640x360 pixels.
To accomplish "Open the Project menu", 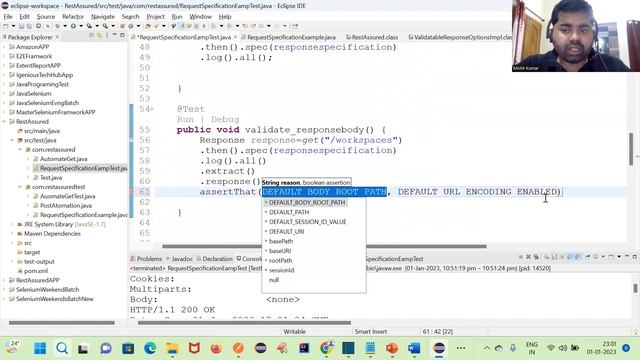I will tap(156, 17).
